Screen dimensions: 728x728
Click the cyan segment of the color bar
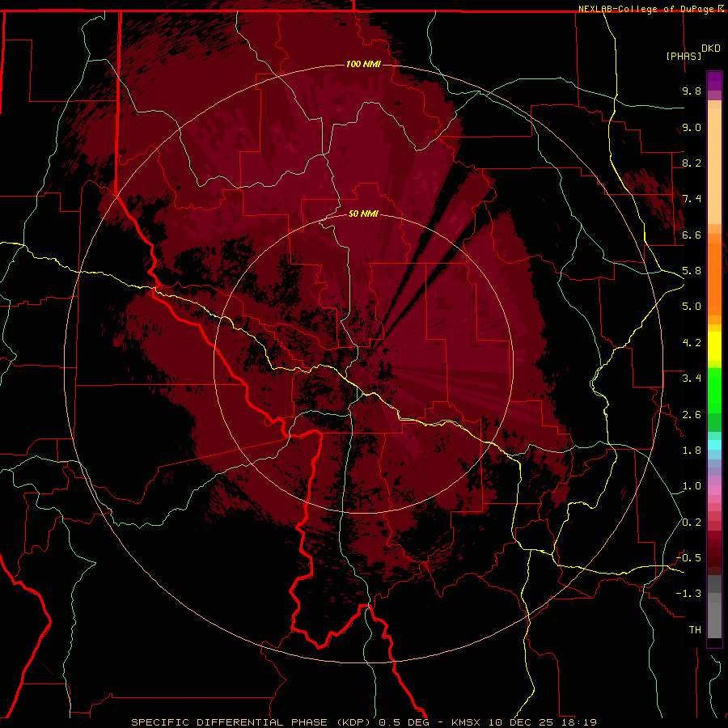tap(714, 445)
